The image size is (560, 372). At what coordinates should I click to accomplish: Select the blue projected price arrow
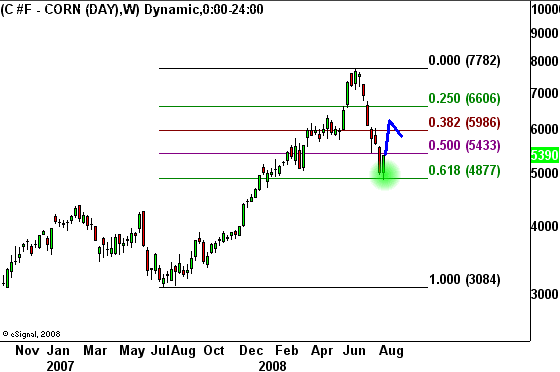point(393,137)
